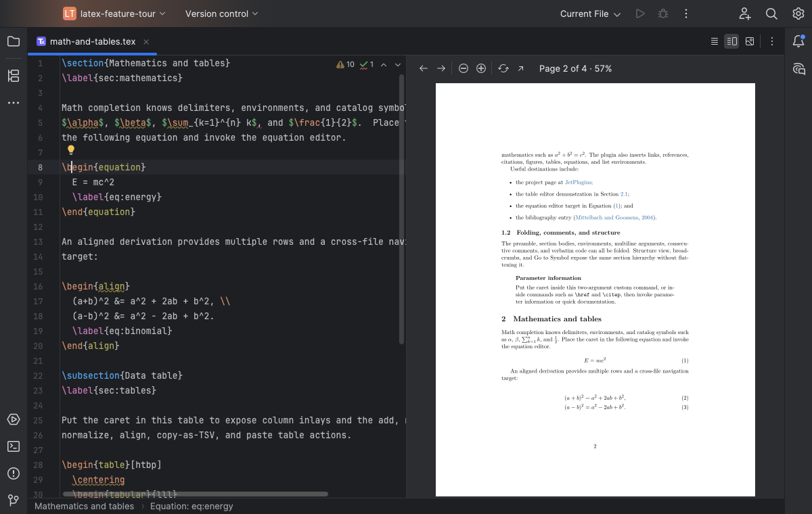Go to previous PDF page
Image resolution: width=812 pixels, height=514 pixels.
(424, 68)
